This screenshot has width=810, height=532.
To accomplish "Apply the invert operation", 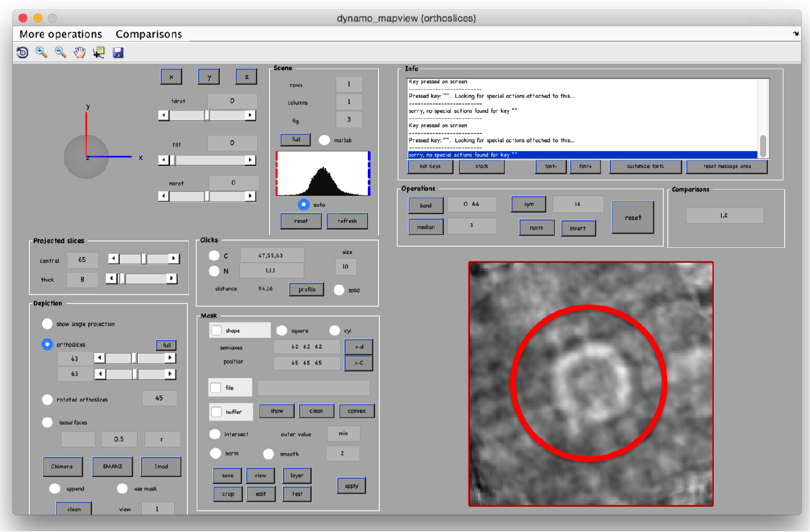I will [x=578, y=228].
